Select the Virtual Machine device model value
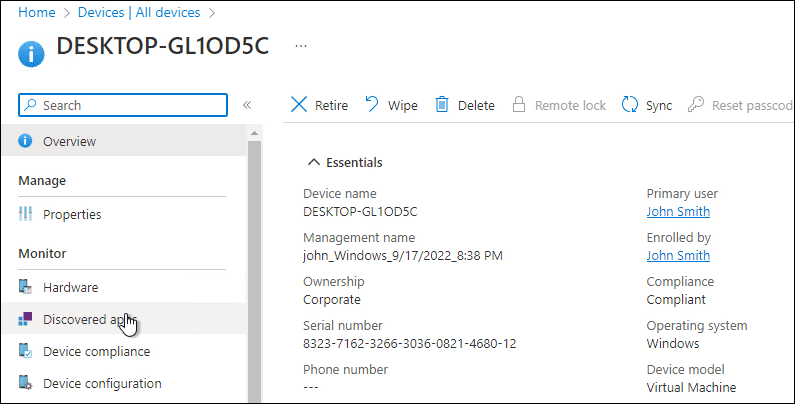Screen dimensions: 795x404 [691, 388]
